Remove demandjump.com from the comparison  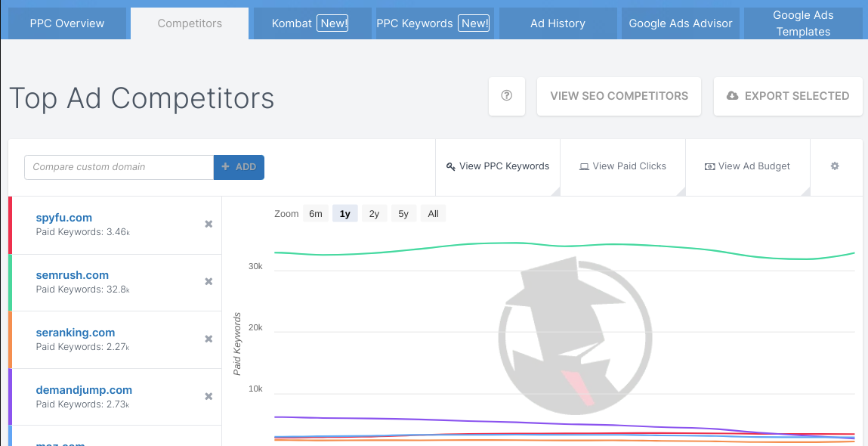tap(209, 396)
